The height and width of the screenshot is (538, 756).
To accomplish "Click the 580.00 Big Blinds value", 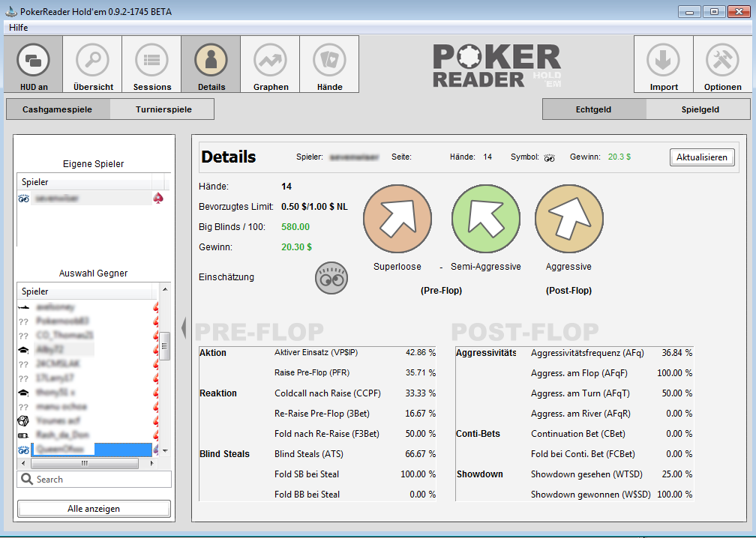I will click(x=295, y=227).
